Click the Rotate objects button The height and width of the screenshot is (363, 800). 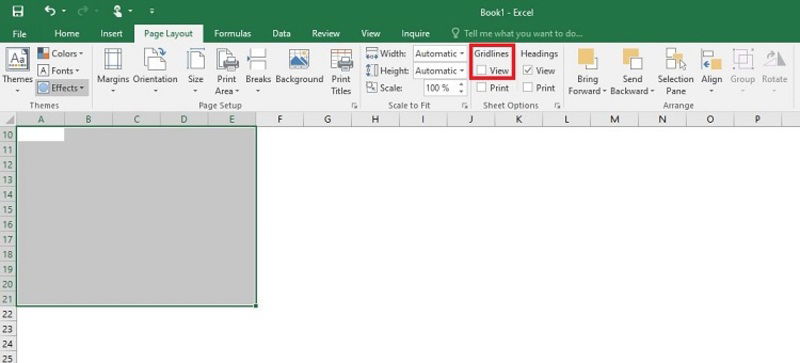774,71
